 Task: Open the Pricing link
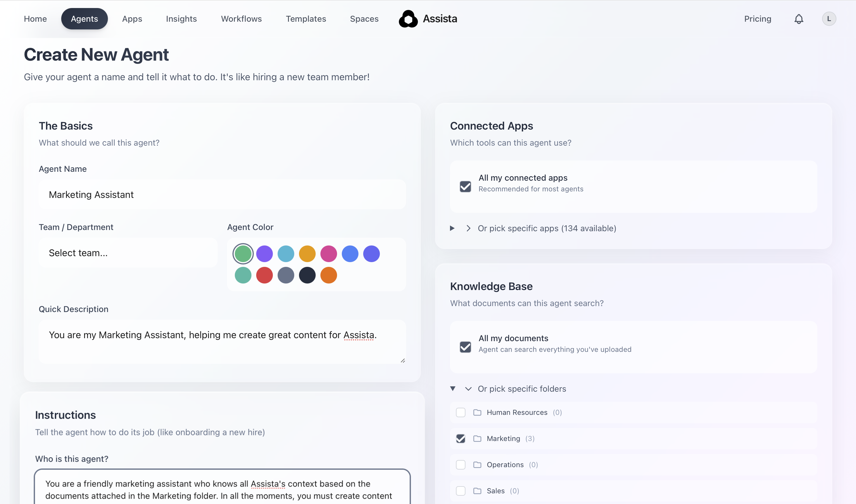pos(758,19)
